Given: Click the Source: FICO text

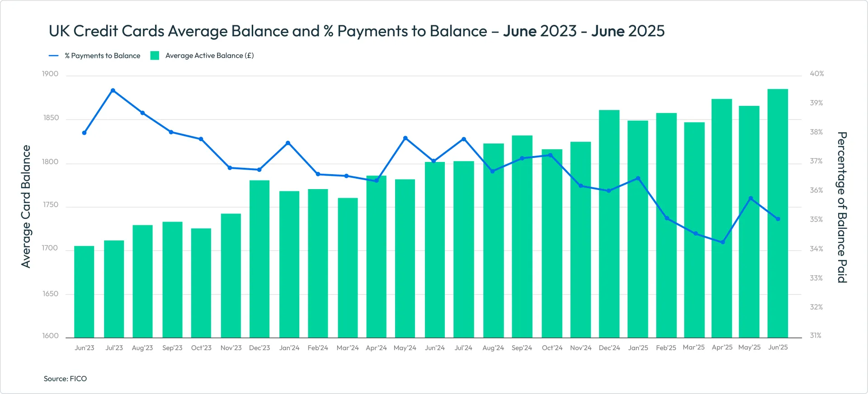Looking at the screenshot, I should (x=65, y=379).
